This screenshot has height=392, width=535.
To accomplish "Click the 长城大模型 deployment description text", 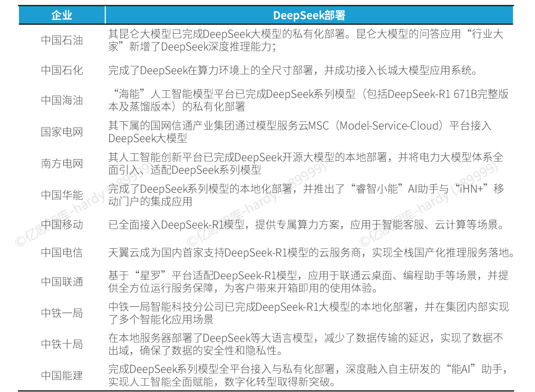I will 293,71.
